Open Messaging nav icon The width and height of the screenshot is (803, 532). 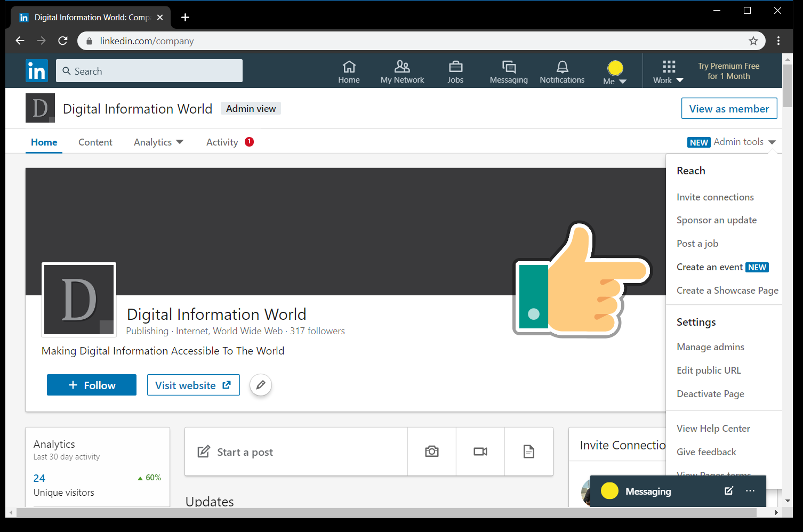click(509, 72)
